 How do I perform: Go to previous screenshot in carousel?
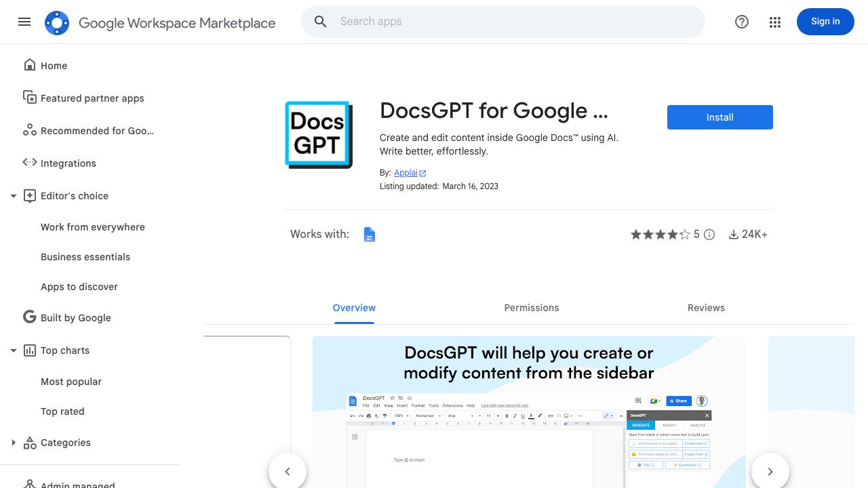(288, 471)
